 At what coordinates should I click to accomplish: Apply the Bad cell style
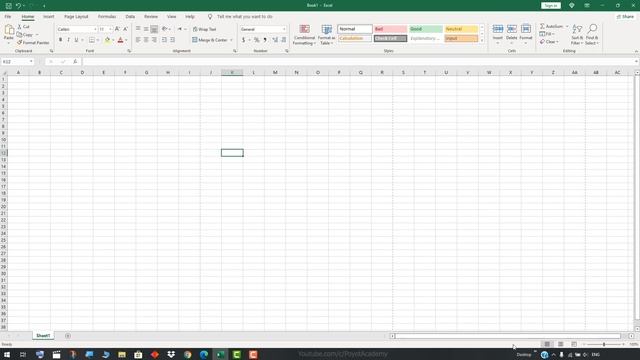[390, 29]
